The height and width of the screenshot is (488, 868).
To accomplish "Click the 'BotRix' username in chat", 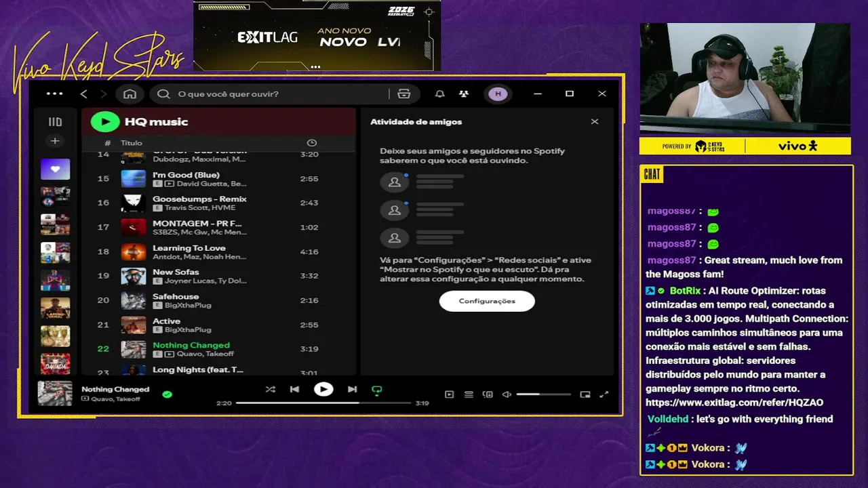I will [x=685, y=291].
